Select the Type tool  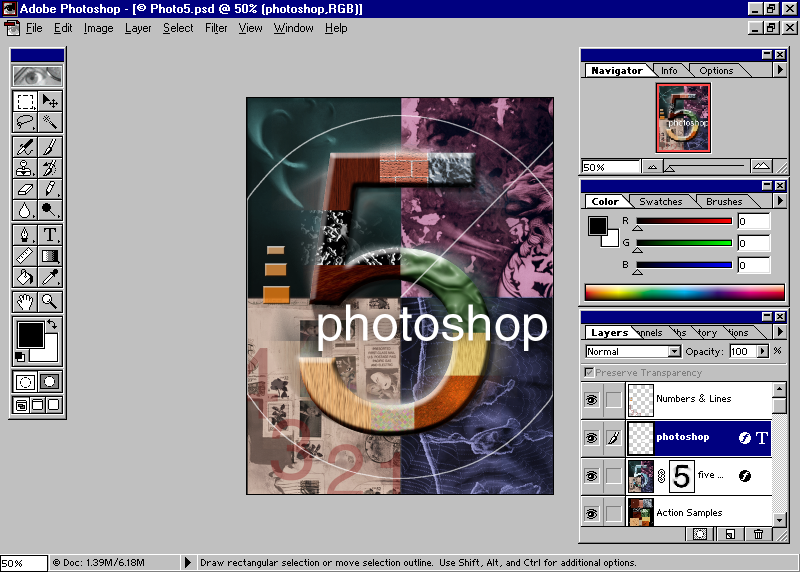[50, 235]
